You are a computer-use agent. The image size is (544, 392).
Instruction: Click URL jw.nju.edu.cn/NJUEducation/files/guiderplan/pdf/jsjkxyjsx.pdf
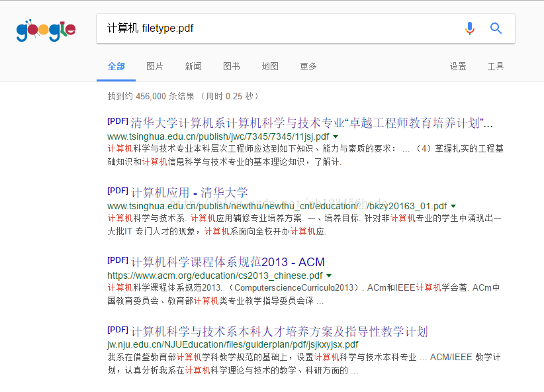click(233, 344)
